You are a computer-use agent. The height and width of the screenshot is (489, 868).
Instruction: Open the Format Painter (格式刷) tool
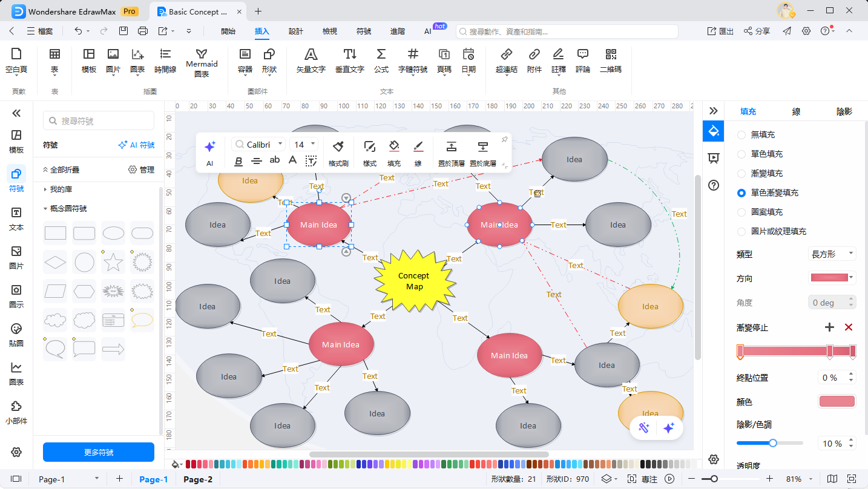pyautogui.click(x=338, y=153)
